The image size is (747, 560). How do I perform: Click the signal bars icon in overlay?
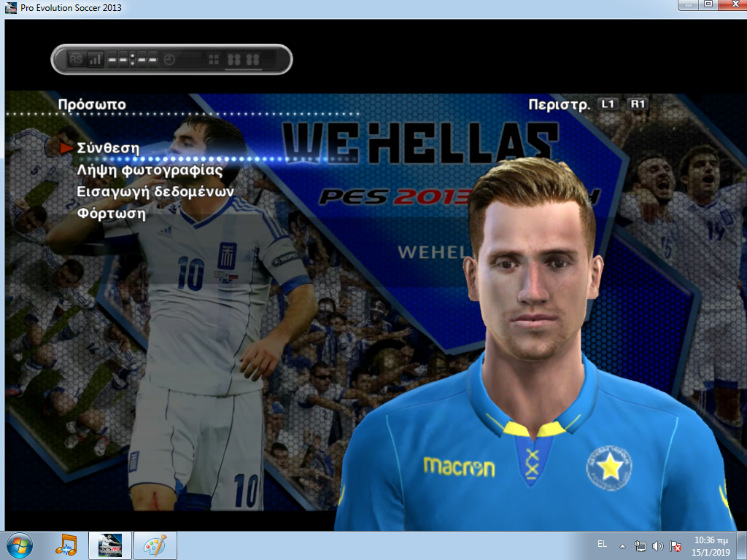pos(96,60)
